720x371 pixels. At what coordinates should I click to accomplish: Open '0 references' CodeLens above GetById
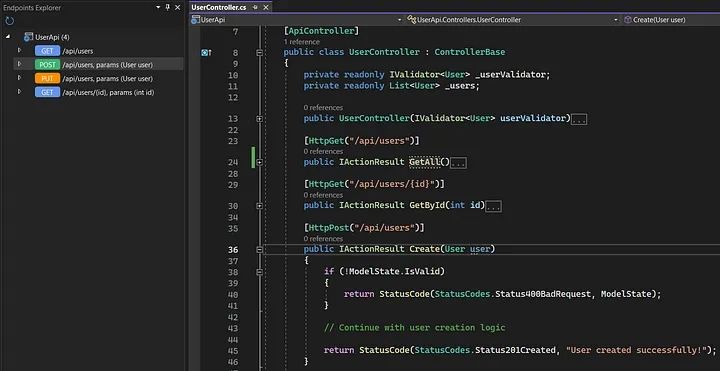[x=323, y=195]
